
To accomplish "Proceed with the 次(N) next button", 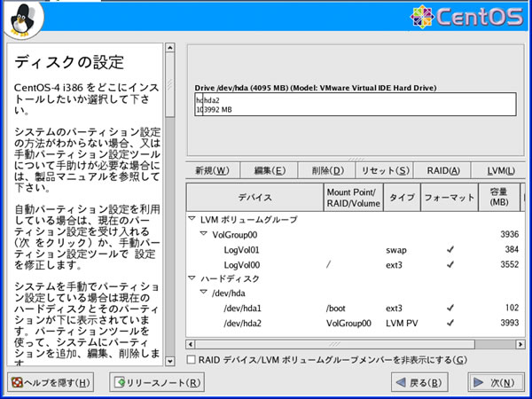I will [496, 382].
